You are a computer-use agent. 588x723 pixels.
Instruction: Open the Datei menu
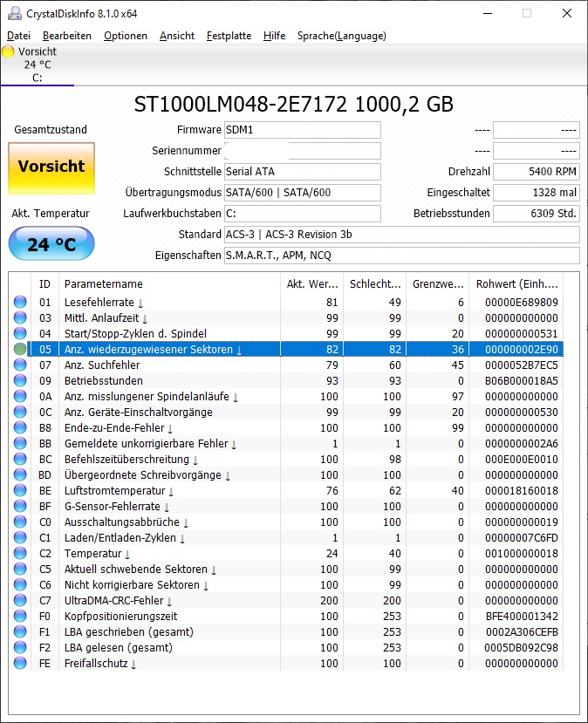[19, 36]
